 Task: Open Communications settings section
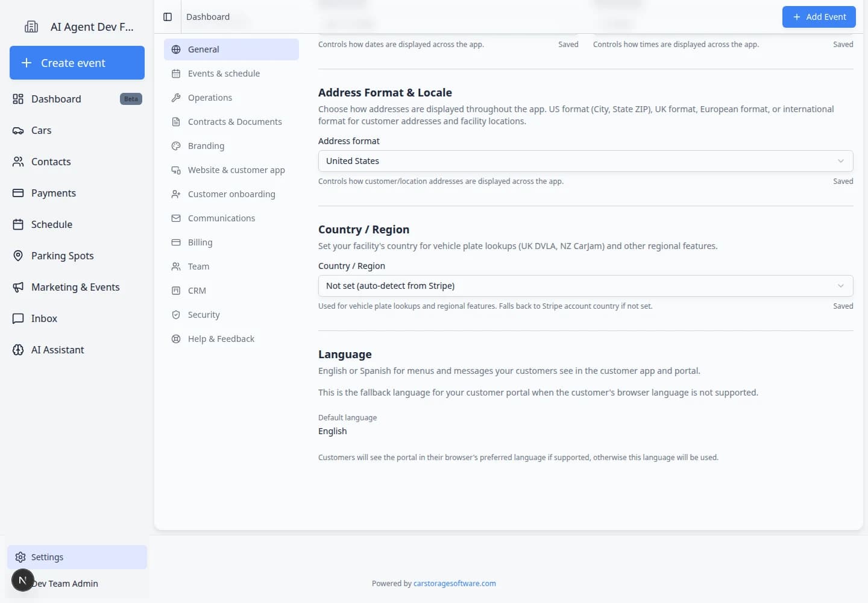click(x=231, y=218)
